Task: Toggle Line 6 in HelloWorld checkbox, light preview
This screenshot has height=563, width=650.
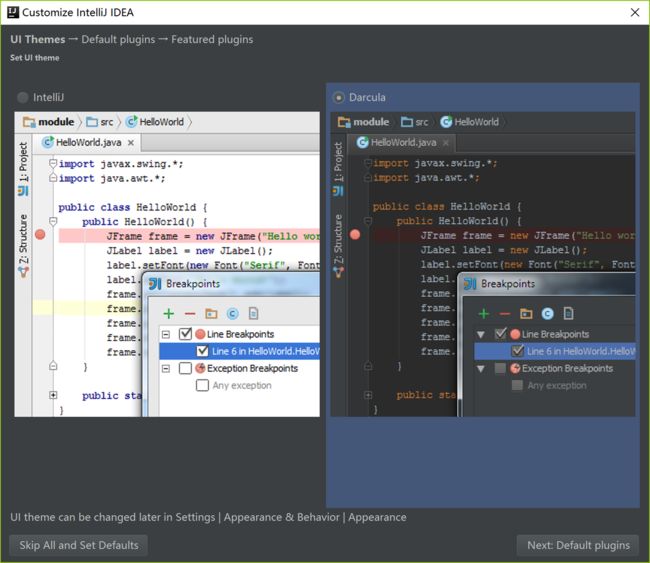Action: pos(202,351)
